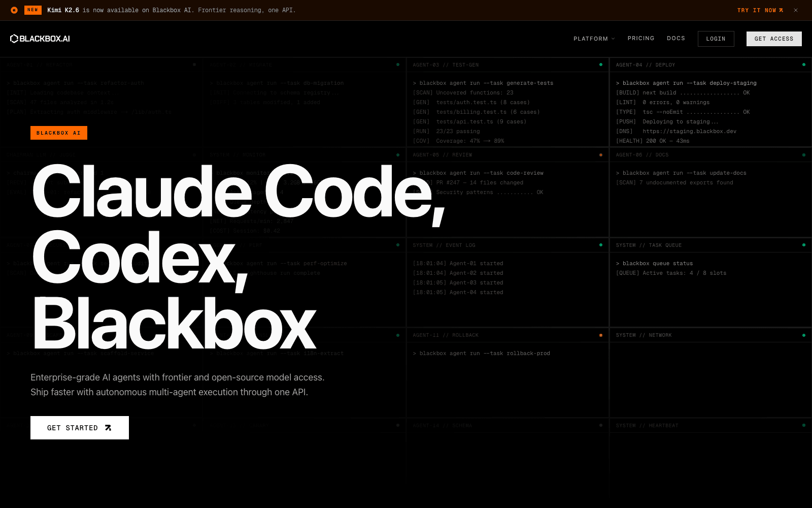This screenshot has width=812, height=508.
Task: Click the System Event Log status dot
Action: (601, 245)
